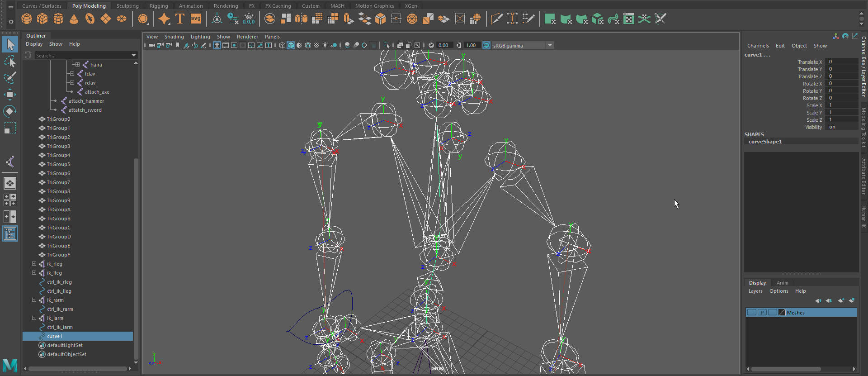Click the SVG import shelf icon
The image size is (868, 376).
tap(196, 19)
